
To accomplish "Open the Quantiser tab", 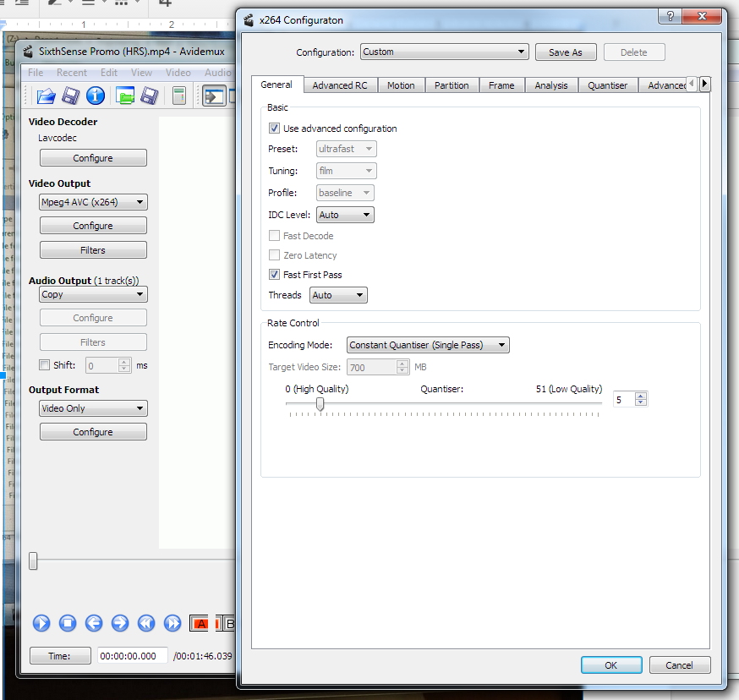I will (x=607, y=85).
